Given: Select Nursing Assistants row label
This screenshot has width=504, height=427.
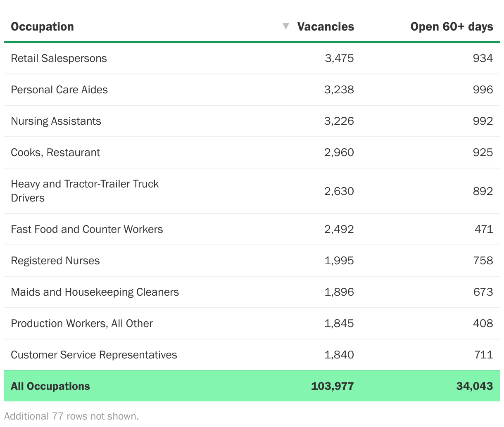Looking at the screenshot, I should [x=56, y=121].
